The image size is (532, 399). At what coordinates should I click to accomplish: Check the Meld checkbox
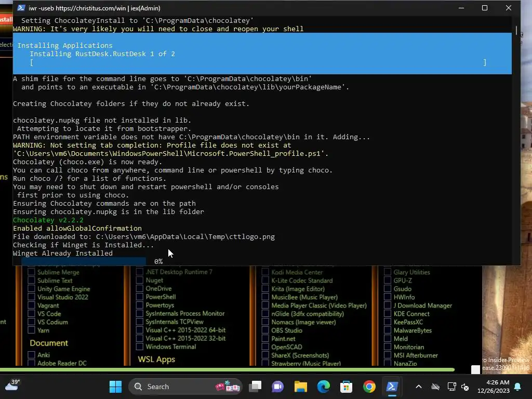point(388,339)
